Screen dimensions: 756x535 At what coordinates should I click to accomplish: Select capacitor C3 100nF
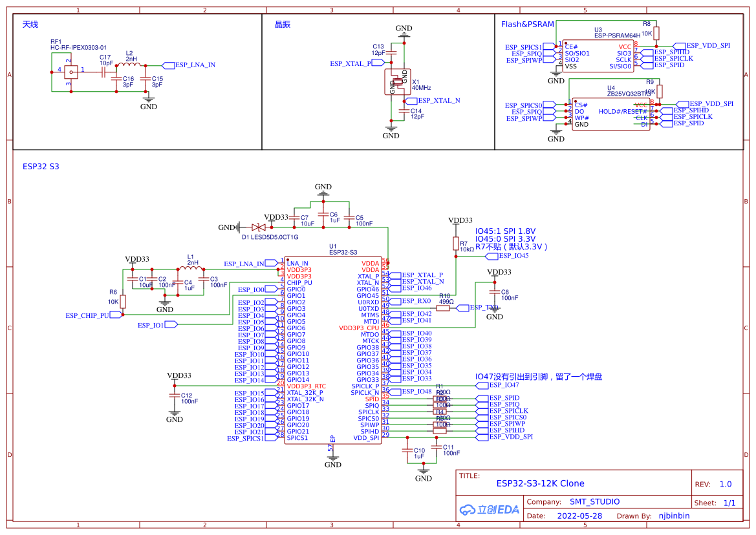(204, 279)
